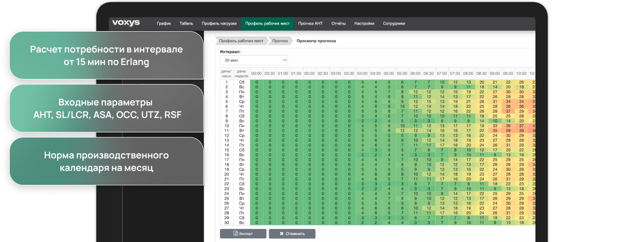Click the 09:30 column header

[x=508, y=73]
